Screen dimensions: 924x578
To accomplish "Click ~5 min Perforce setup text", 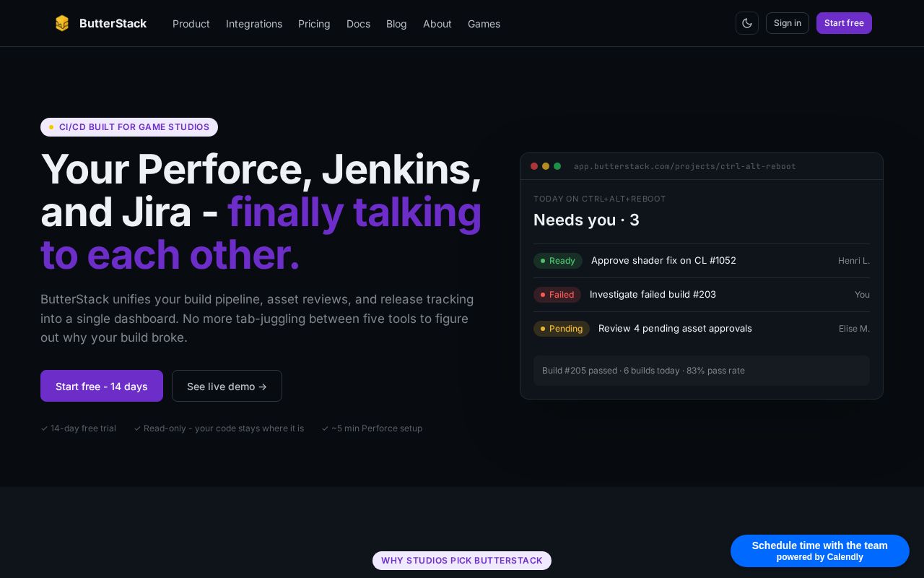I will click(x=372, y=428).
